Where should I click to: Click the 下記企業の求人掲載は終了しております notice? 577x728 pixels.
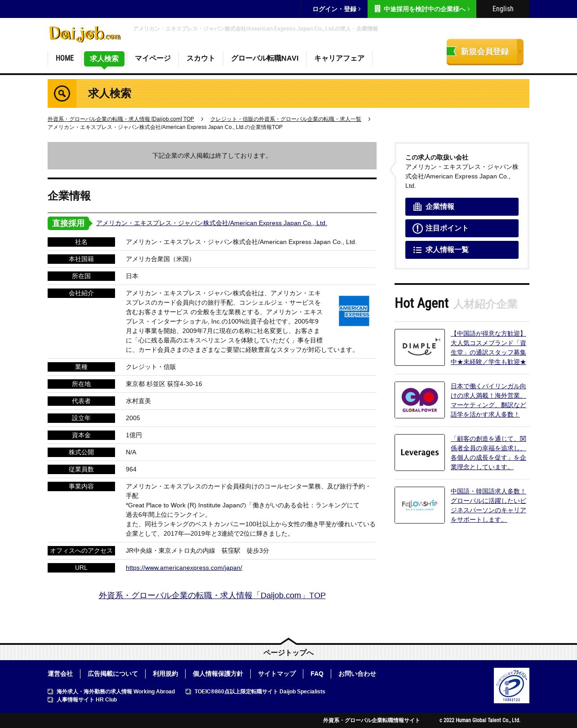point(212,156)
